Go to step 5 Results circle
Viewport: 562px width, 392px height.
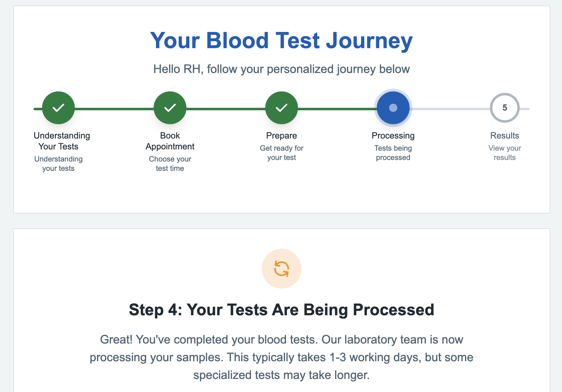(x=505, y=108)
